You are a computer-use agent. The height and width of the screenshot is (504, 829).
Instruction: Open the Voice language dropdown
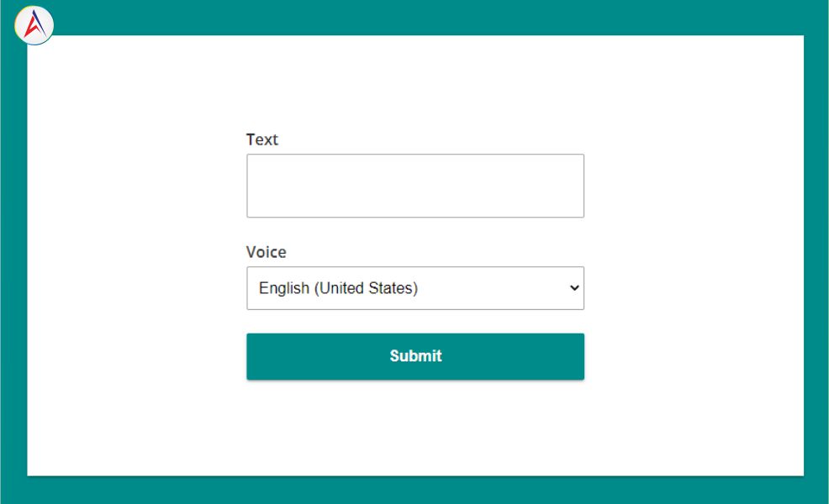(x=414, y=288)
